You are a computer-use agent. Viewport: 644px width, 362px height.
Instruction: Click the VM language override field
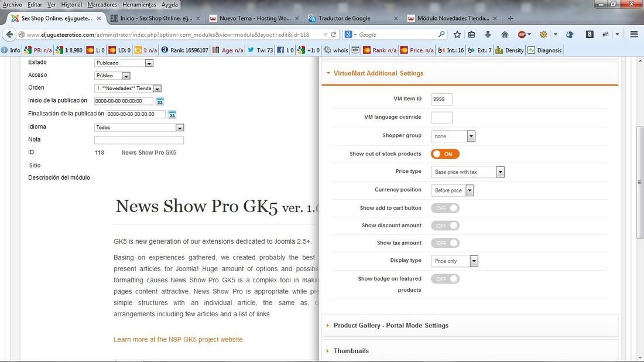[x=441, y=118]
